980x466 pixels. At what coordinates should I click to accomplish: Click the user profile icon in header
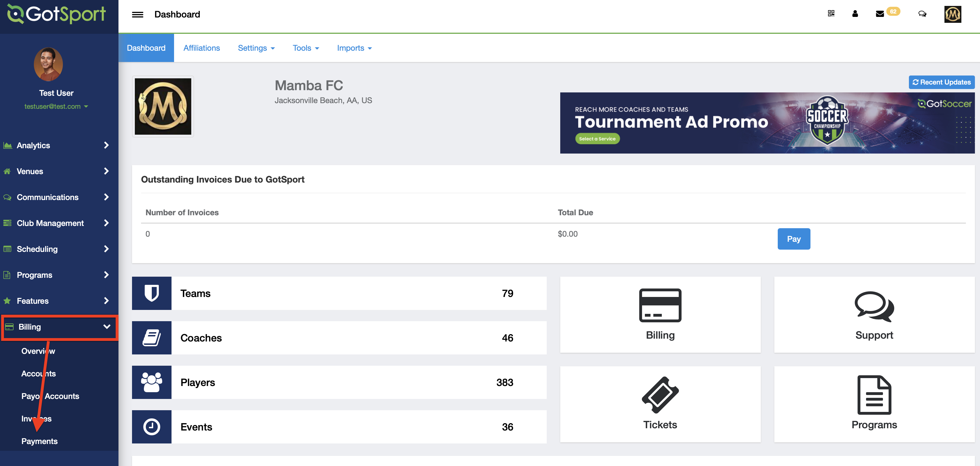(855, 14)
